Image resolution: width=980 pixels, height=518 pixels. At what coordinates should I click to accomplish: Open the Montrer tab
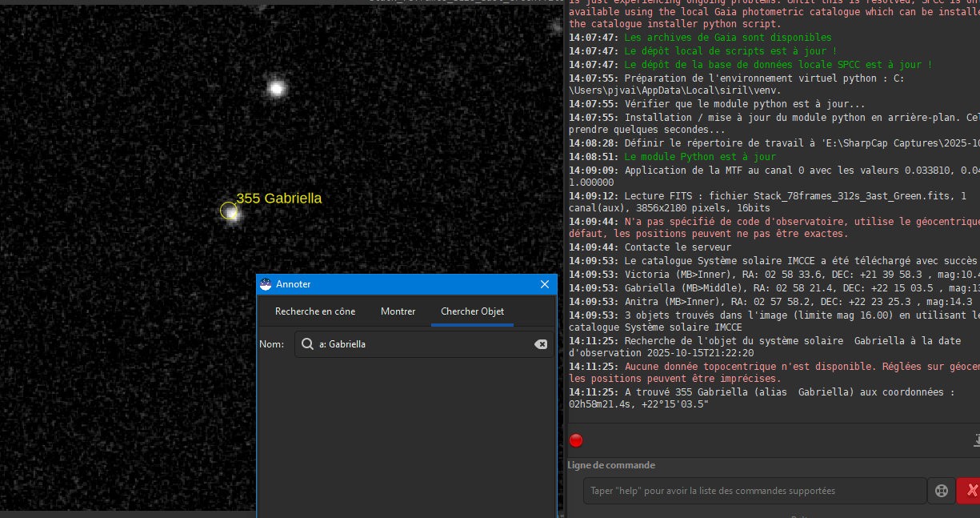tap(398, 311)
